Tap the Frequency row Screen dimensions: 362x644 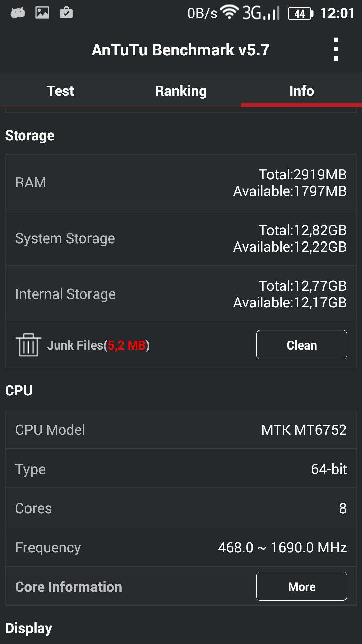181,547
